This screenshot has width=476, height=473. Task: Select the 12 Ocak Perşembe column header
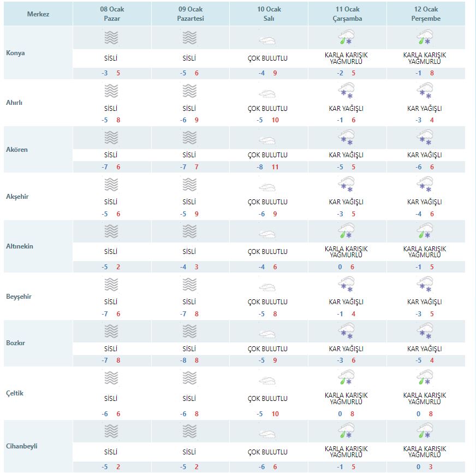point(425,14)
